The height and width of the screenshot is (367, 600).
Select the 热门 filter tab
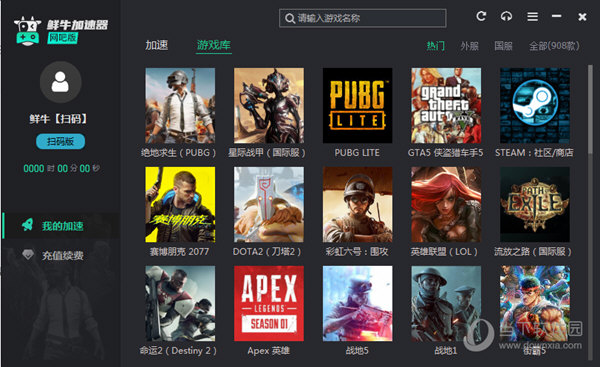435,46
